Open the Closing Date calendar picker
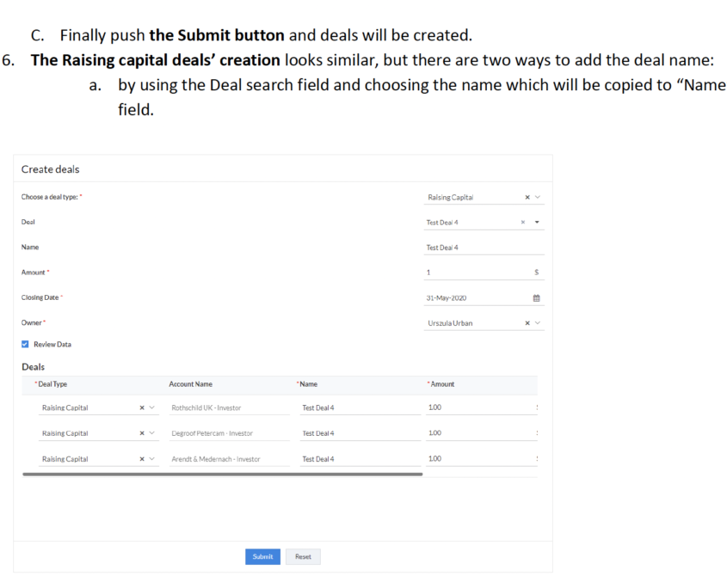This screenshot has height=588, width=727. (537, 298)
